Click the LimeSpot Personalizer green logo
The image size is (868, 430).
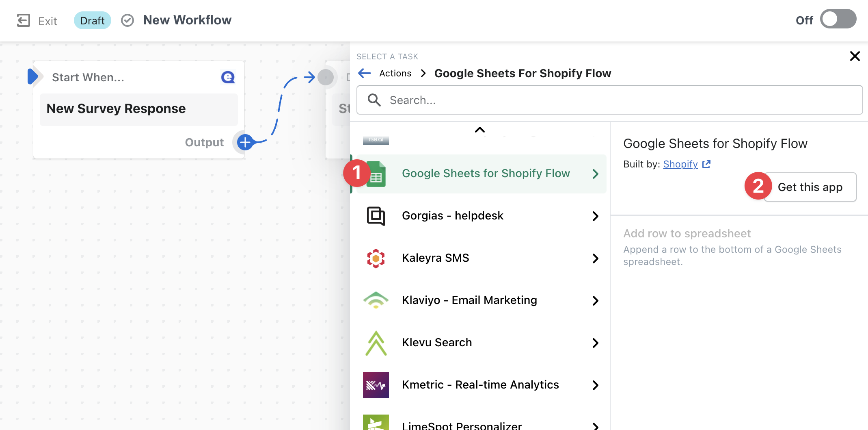(x=376, y=422)
